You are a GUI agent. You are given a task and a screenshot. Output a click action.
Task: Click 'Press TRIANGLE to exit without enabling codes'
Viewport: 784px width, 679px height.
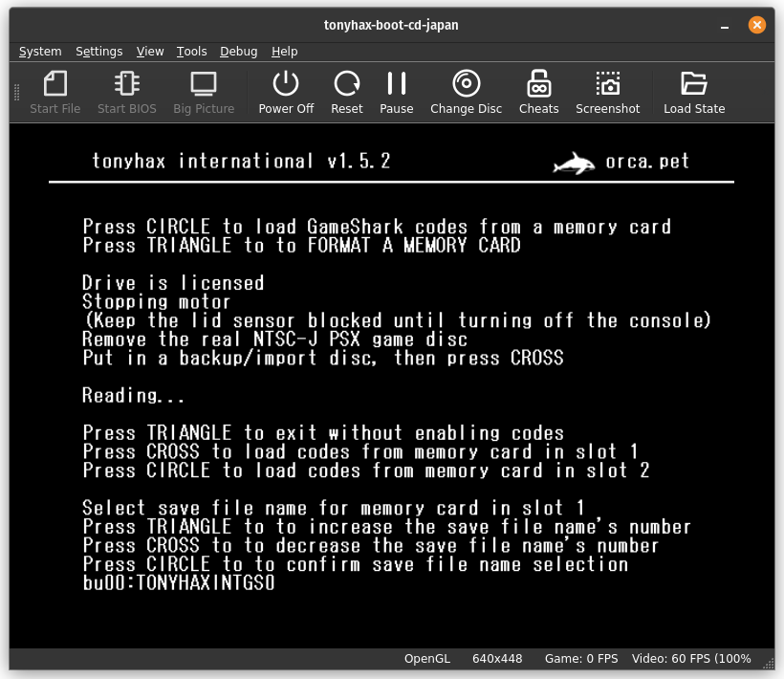click(323, 433)
